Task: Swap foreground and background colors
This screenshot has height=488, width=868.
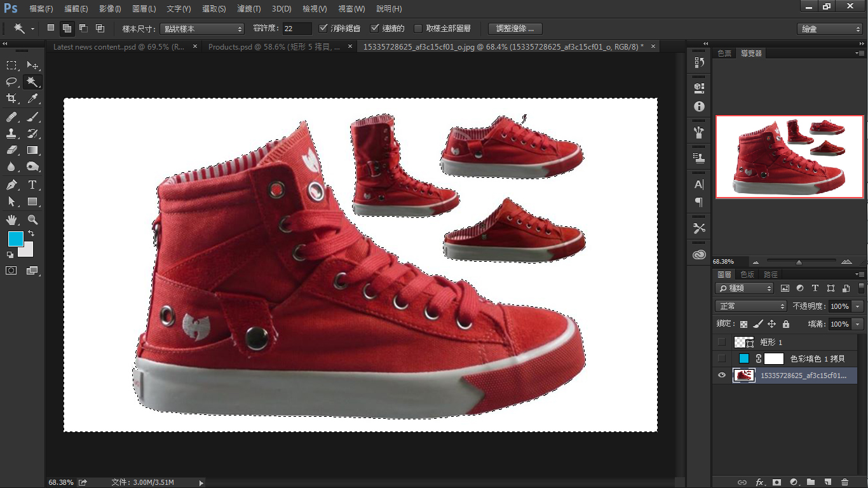Action: click(x=31, y=234)
